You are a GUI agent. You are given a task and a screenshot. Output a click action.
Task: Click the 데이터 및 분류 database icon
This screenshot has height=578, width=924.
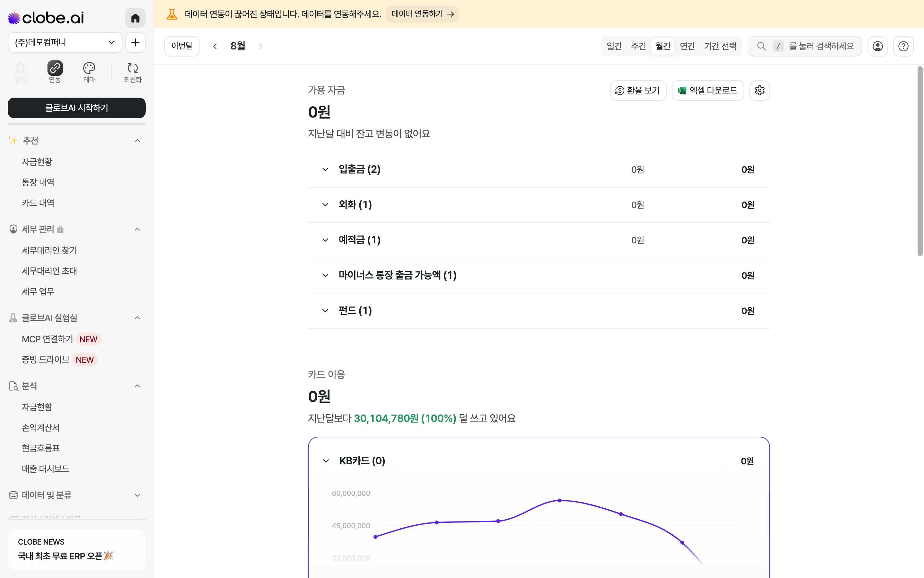(x=13, y=495)
